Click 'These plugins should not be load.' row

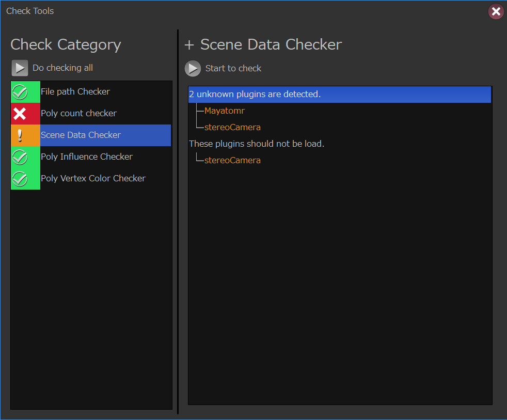click(x=257, y=144)
